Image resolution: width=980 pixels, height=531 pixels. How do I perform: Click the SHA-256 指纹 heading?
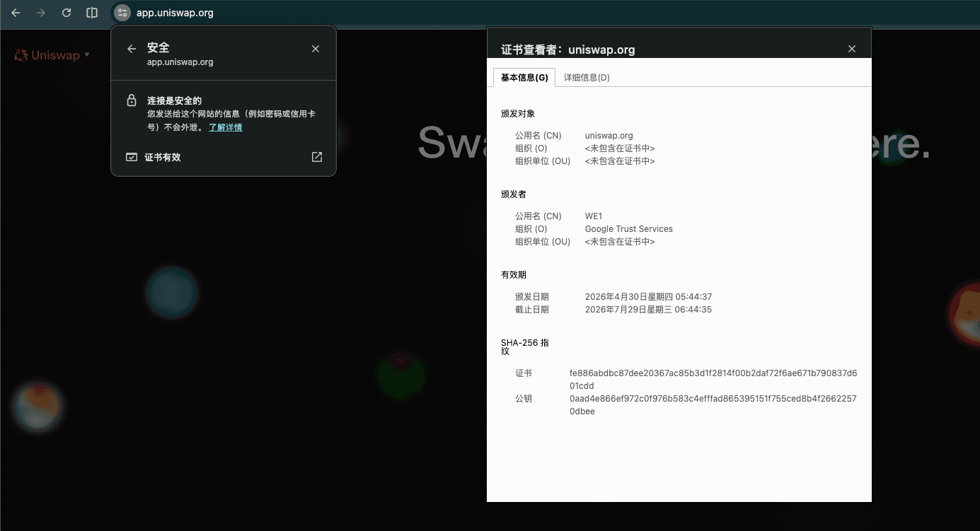525,346
